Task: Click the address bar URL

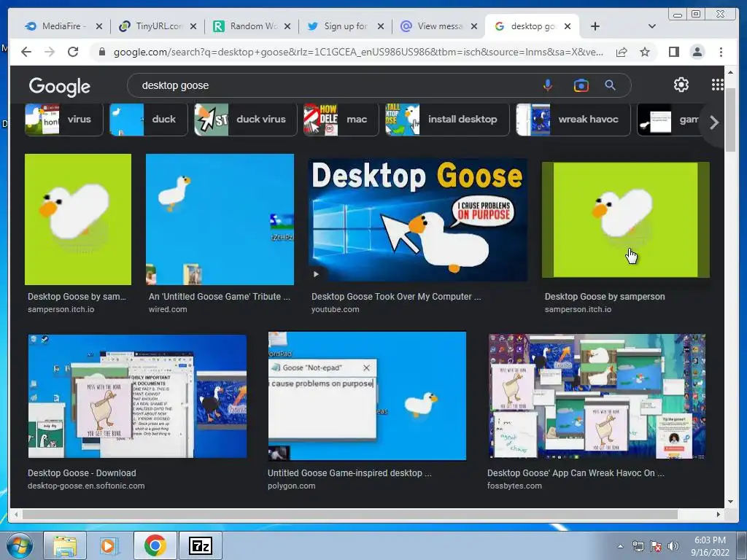Action: pyautogui.click(x=358, y=52)
